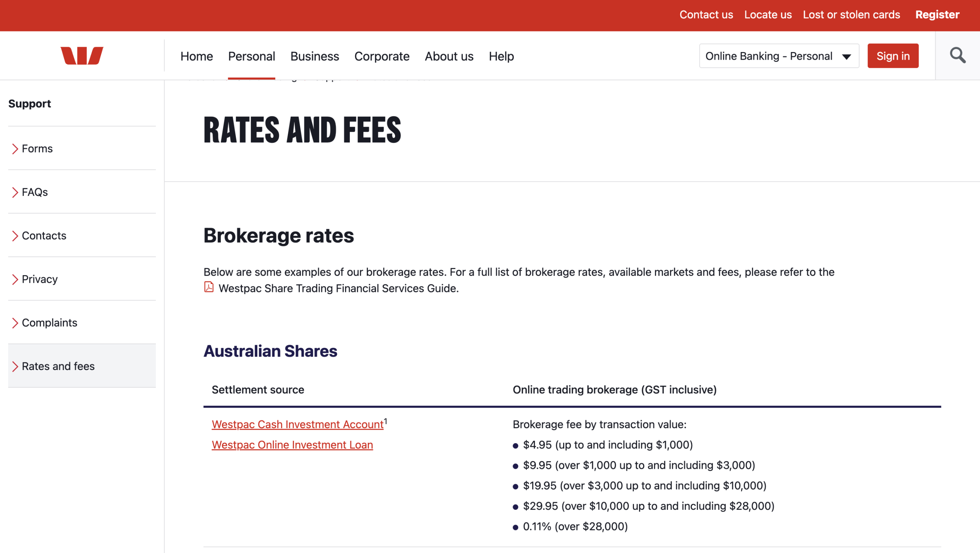
Task: Open the Westpac Share Trading Financial Services Guide
Action: (338, 288)
